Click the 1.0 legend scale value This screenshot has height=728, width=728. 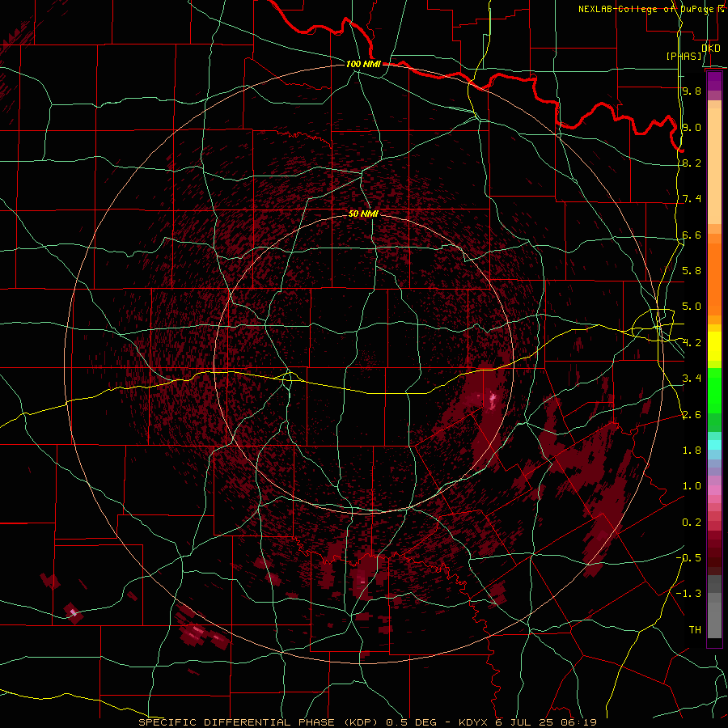(692, 486)
